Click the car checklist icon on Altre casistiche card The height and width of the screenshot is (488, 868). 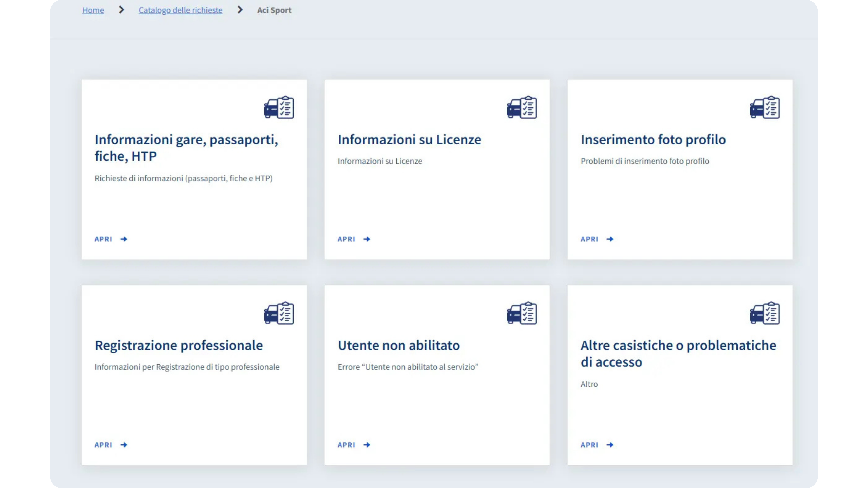(765, 313)
